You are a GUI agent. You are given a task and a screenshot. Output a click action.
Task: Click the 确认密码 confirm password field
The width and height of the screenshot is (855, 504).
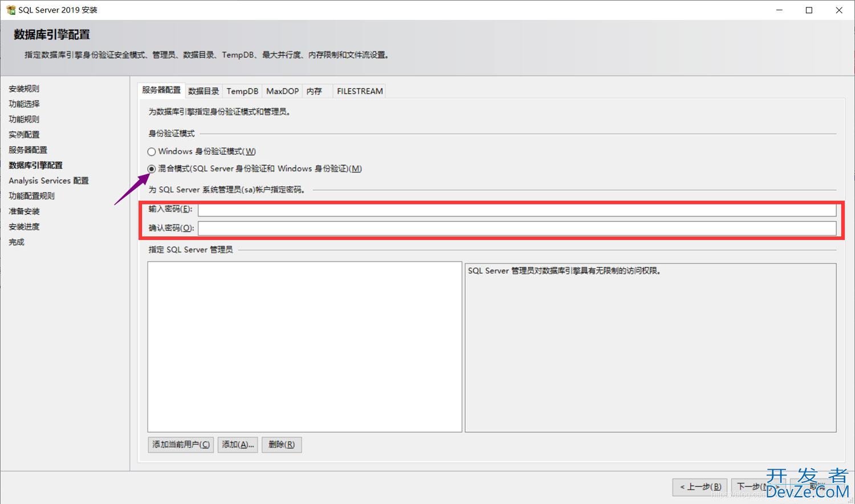[517, 228]
